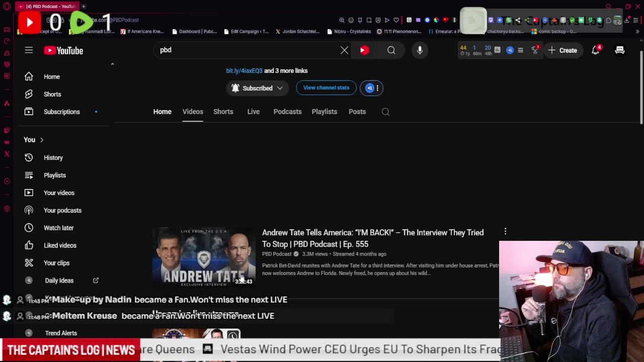The width and height of the screenshot is (644, 362).
Task: Toggle the ad blocker shield icon
Action: point(378,20)
